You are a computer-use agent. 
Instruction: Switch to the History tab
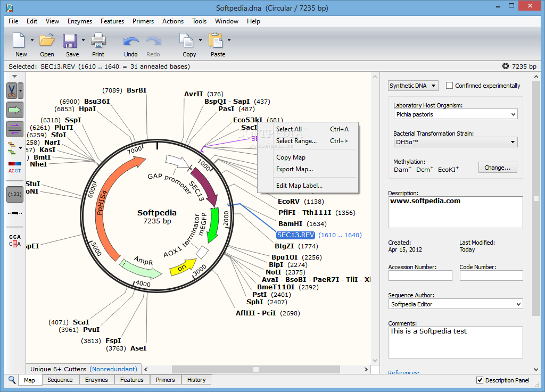tap(196, 380)
